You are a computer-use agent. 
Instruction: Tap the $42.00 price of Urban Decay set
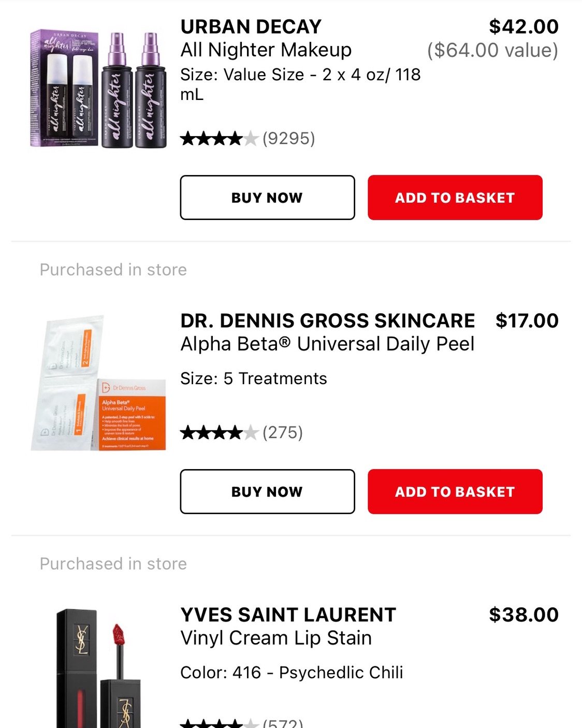(x=523, y=26)
